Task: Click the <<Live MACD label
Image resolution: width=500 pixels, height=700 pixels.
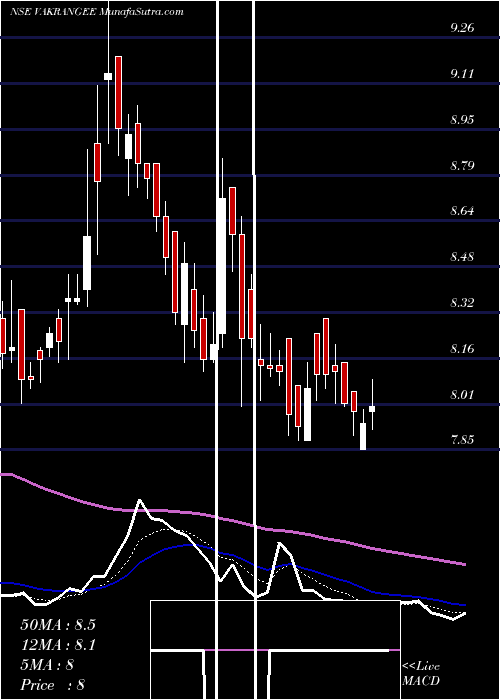Action: [x=421, y=674]
